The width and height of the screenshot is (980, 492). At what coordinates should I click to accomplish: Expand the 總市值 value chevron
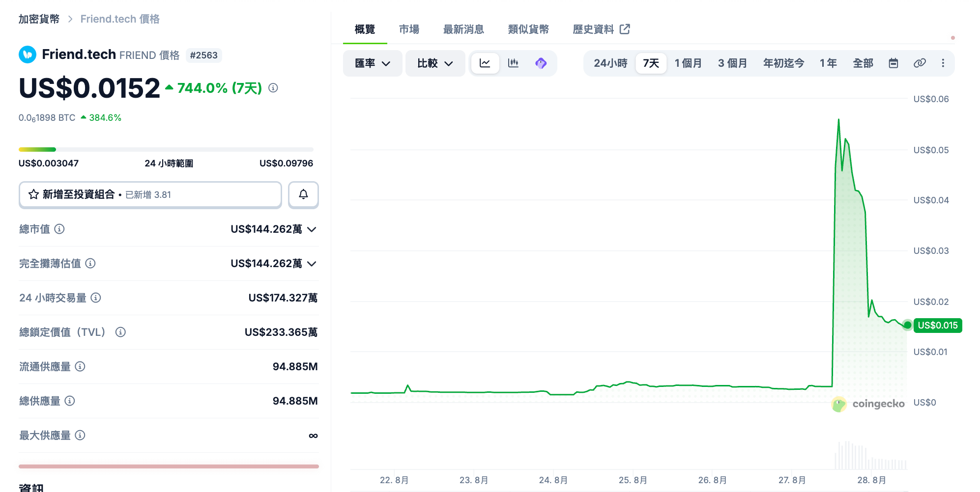(312, 229)
